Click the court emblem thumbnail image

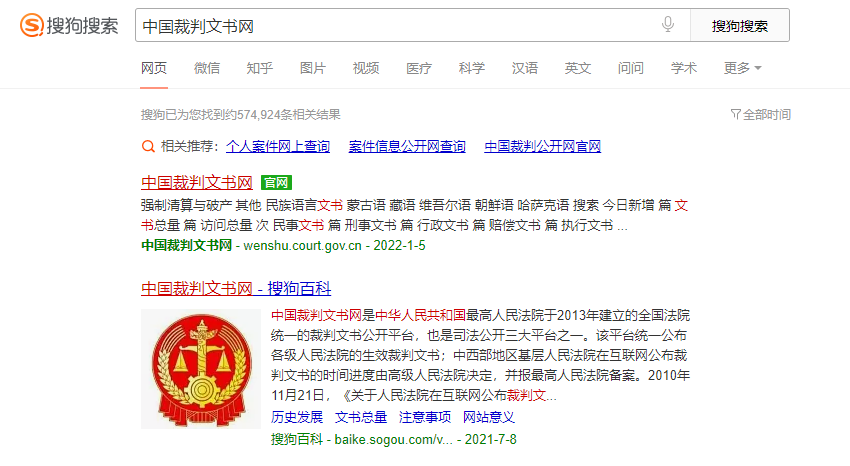[201, 369]
